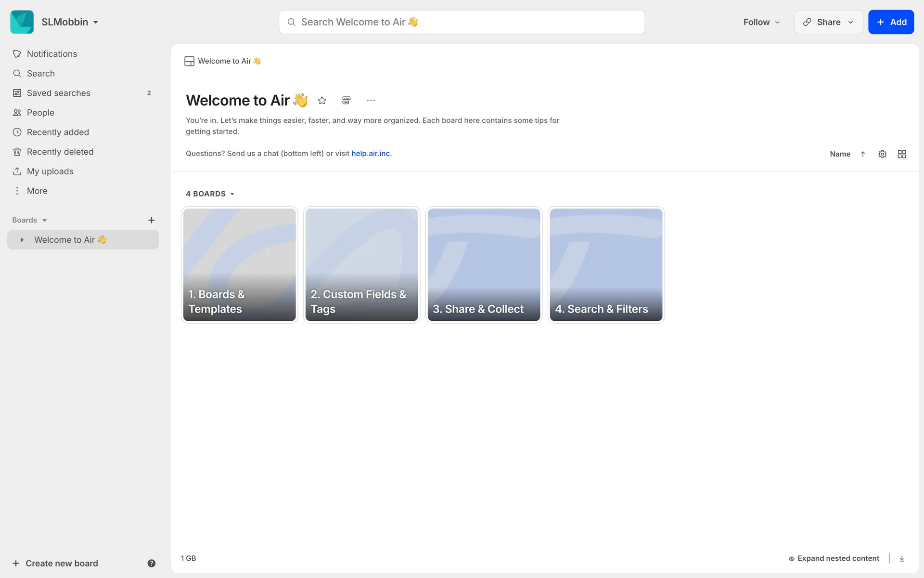Expand the Welcome to Air tree item
The image size is (924, 578).
pos(22,240)
